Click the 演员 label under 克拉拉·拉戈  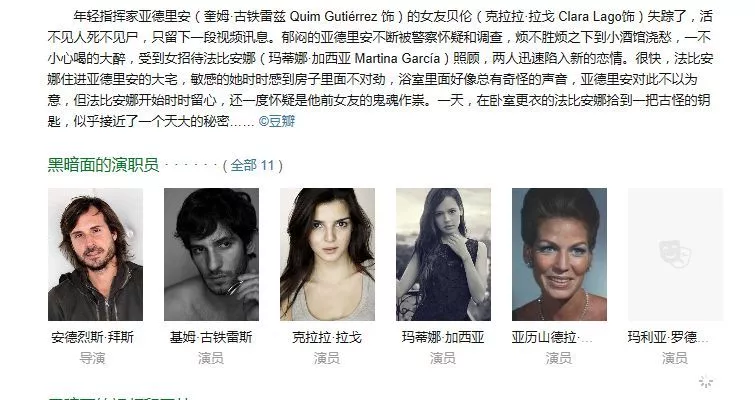(327, 358)
